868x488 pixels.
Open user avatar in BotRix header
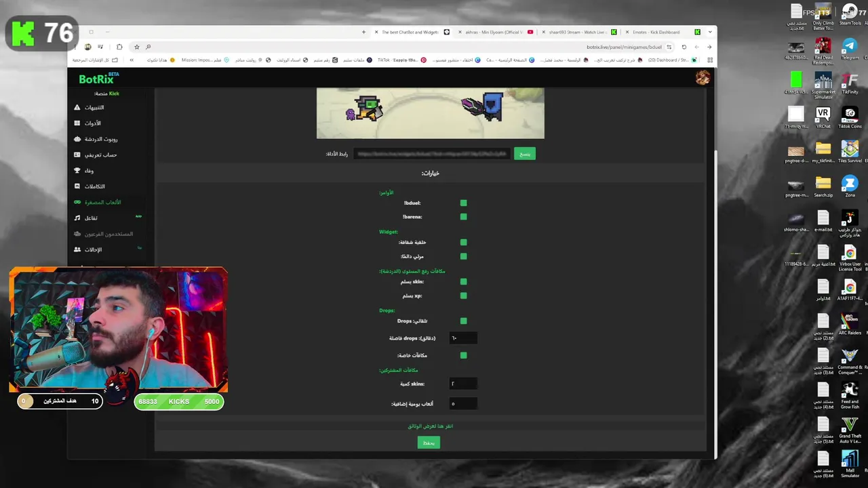click(703, 78)
